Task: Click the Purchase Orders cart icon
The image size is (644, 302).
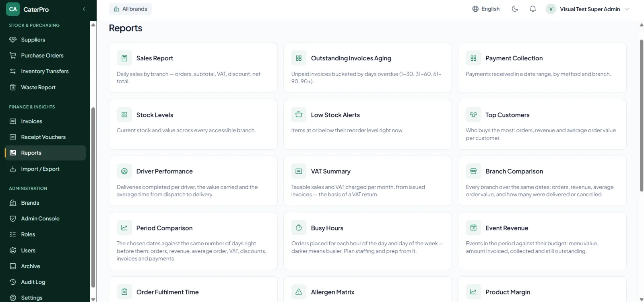Action: (x=13, y=55)
